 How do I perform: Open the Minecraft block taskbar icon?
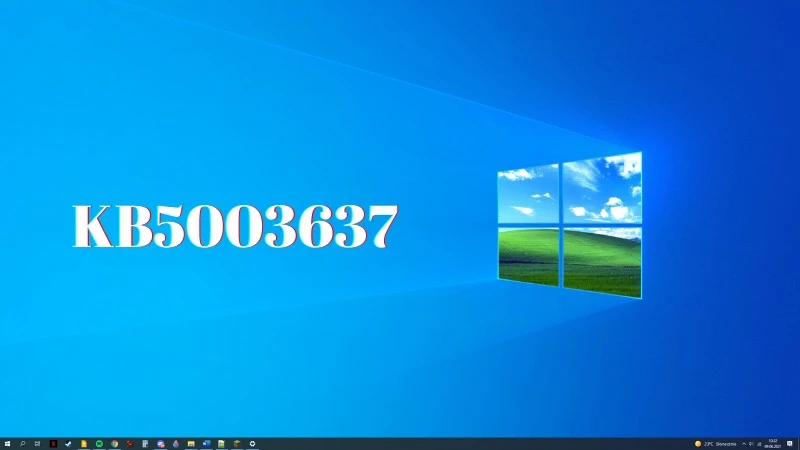tap(237, 444)
